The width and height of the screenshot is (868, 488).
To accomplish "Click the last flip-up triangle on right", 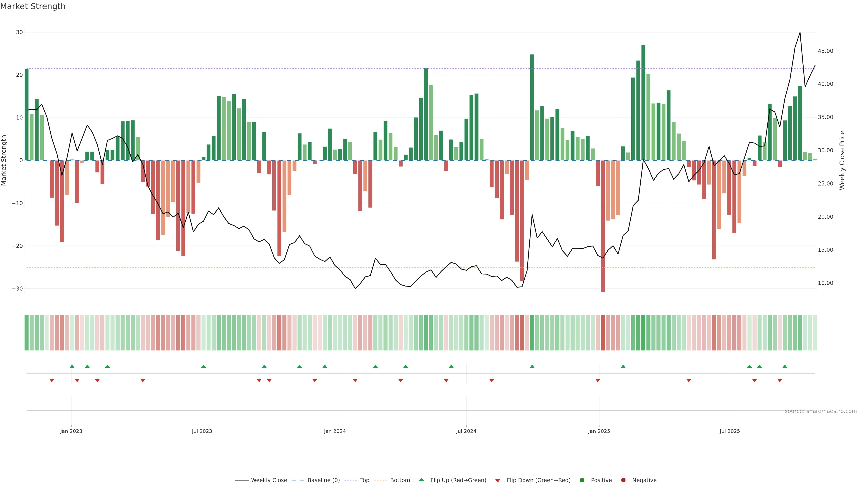I will click(x=785, y=366).
